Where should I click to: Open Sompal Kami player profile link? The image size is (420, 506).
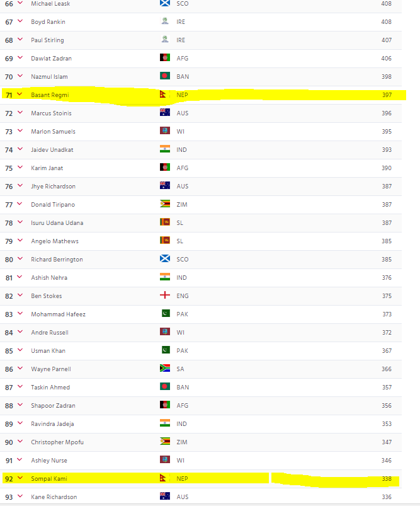(48, 479)
